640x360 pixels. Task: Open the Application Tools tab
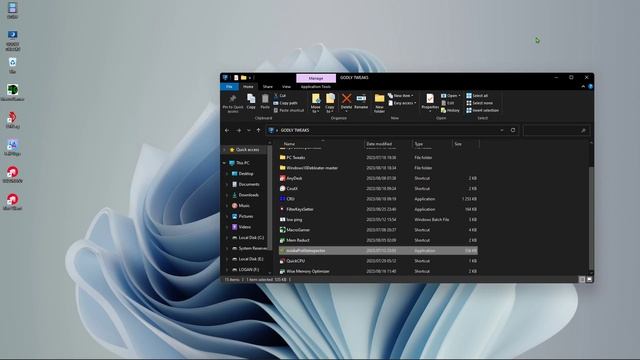316,87
